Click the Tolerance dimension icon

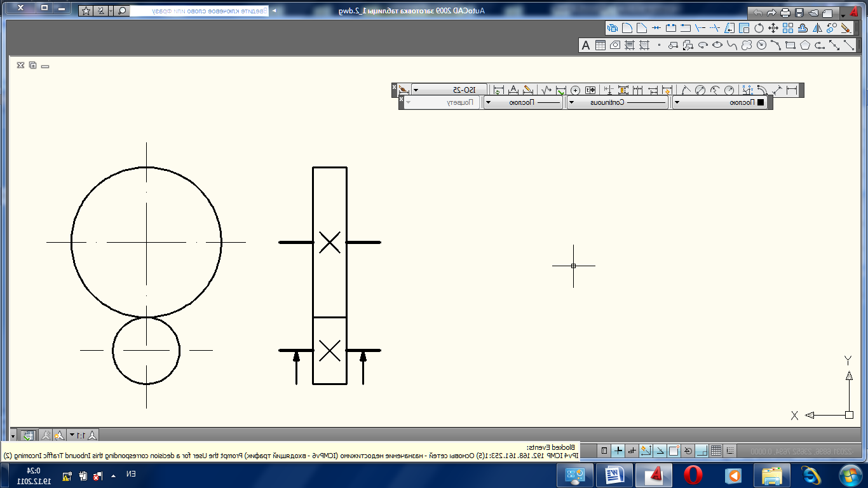tap(590, 90)
